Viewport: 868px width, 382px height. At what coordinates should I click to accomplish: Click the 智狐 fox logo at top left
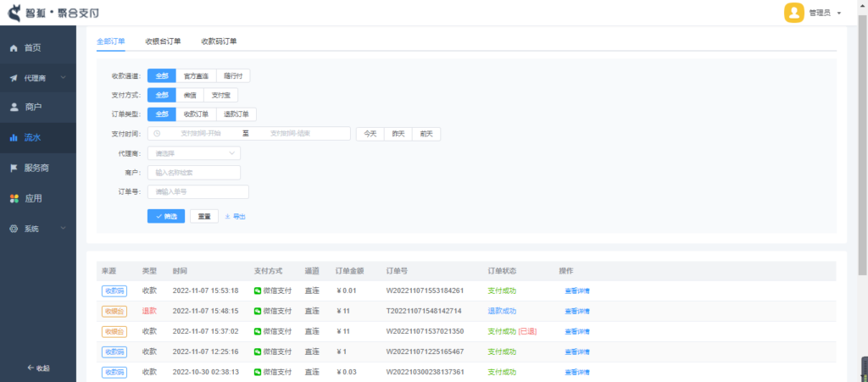click(x=14, y=13)
